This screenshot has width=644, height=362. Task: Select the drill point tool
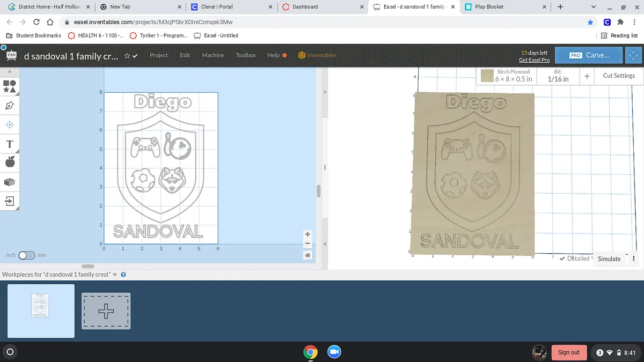tap(9, 124)
